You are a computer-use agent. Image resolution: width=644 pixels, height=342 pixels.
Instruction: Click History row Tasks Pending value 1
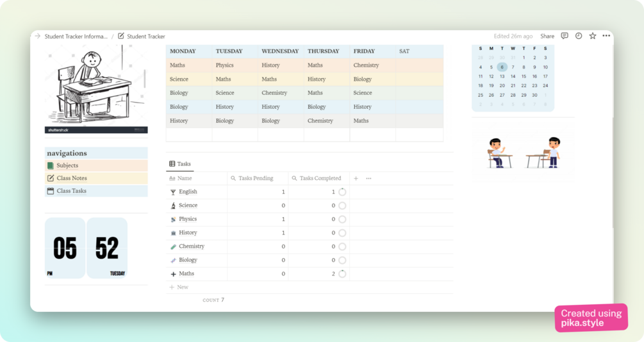283,232
